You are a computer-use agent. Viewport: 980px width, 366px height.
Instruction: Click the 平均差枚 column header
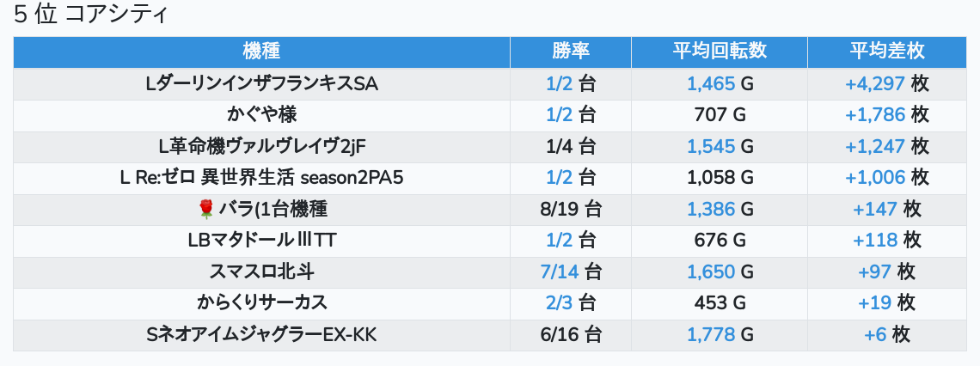click(x=886, y=52)
